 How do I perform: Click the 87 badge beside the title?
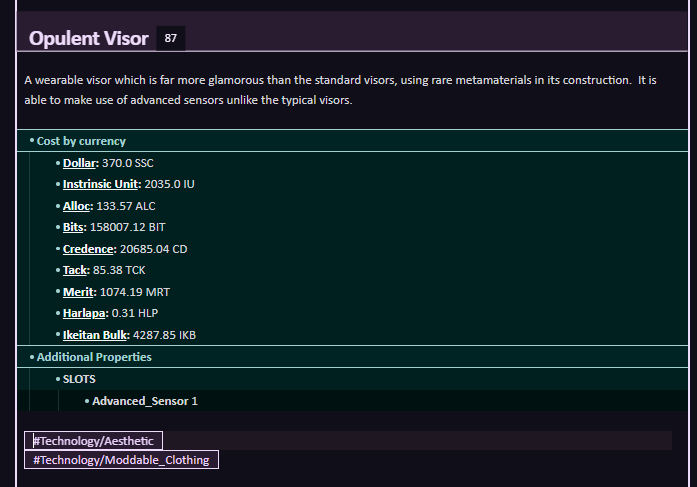(x=171, y=39)
